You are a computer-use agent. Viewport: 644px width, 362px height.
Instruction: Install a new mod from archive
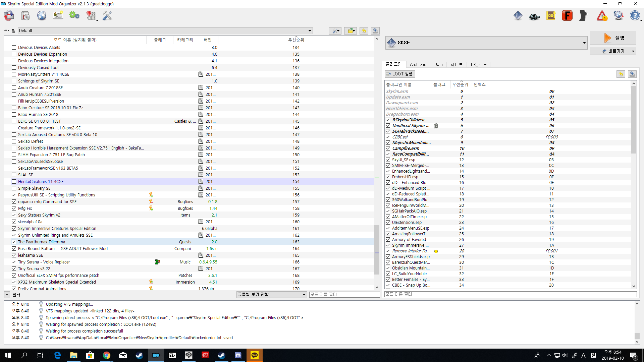pyautogui.click(x=25, y=15)
